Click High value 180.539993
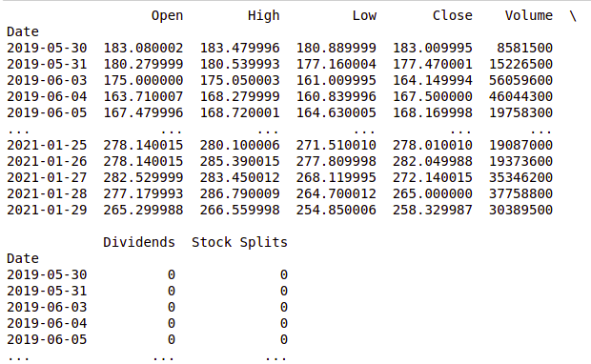The image size is (591, 364). (239, 64)
